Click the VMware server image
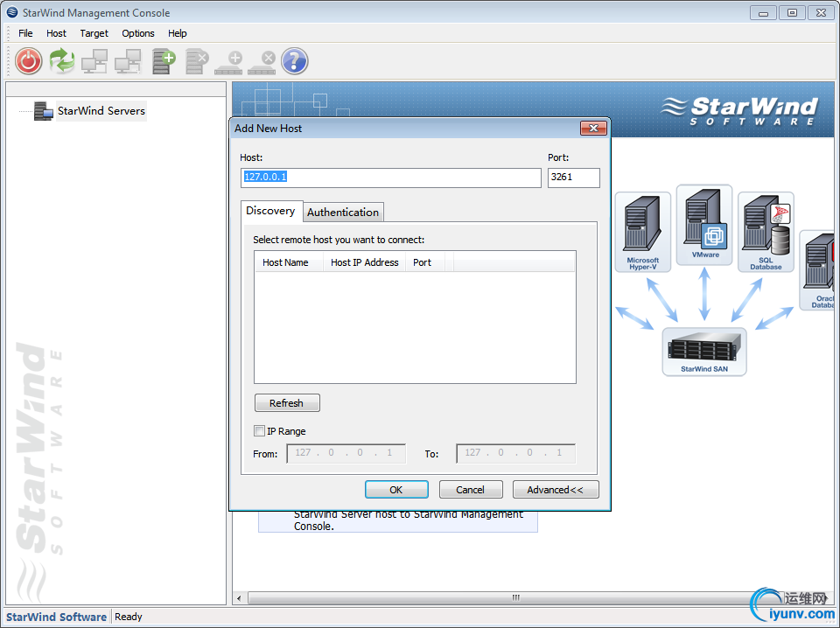The image size is (840, 628). click(704, 225)
